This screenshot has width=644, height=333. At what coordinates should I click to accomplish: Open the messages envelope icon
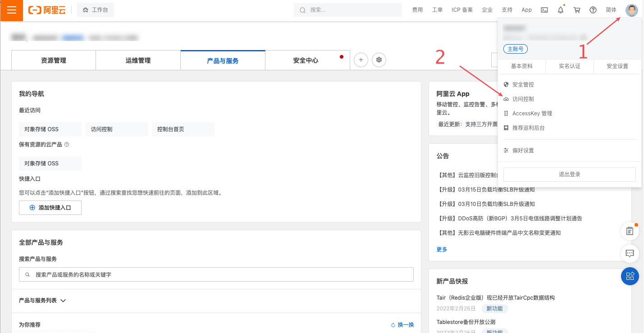[544, 9]
